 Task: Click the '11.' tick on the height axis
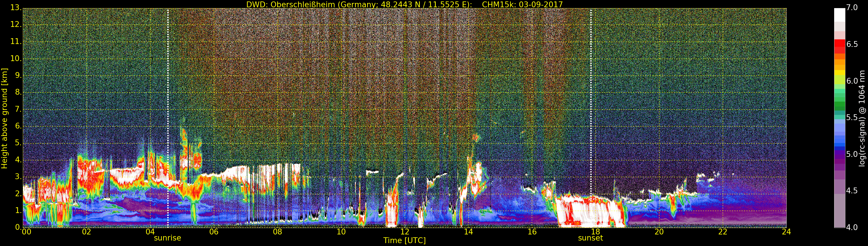click(x=16, y=41)
